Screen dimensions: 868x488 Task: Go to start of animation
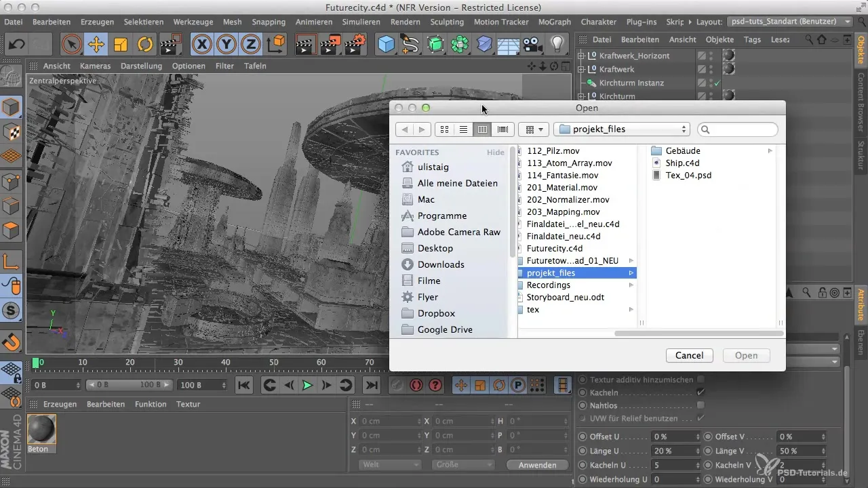[244, 385]
